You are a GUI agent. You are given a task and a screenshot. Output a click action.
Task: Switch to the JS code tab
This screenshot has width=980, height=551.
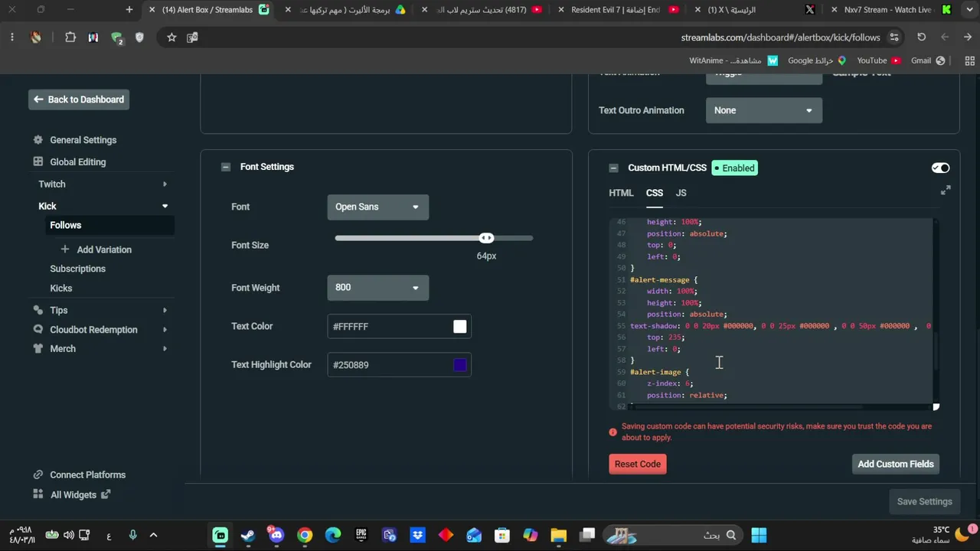click(x=681, y=193)
